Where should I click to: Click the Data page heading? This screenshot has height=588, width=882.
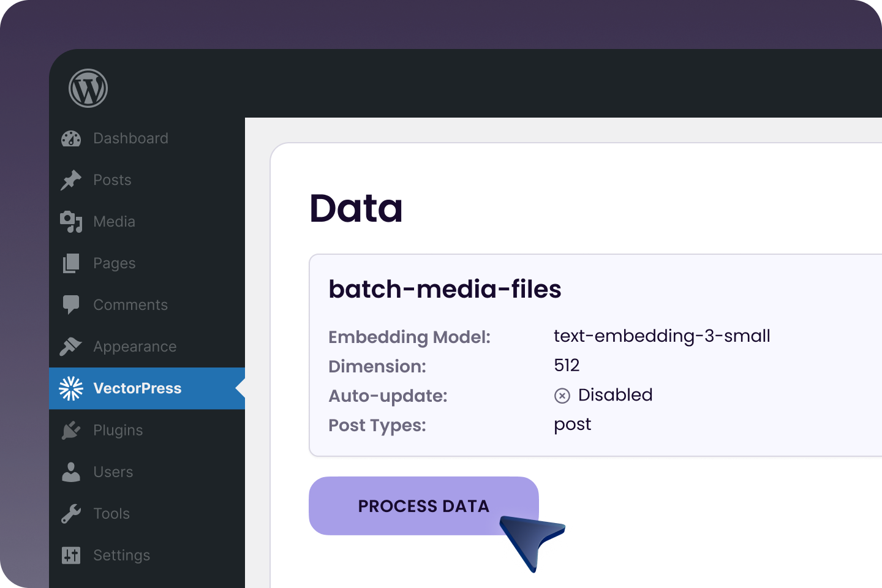tap(356, 208)
